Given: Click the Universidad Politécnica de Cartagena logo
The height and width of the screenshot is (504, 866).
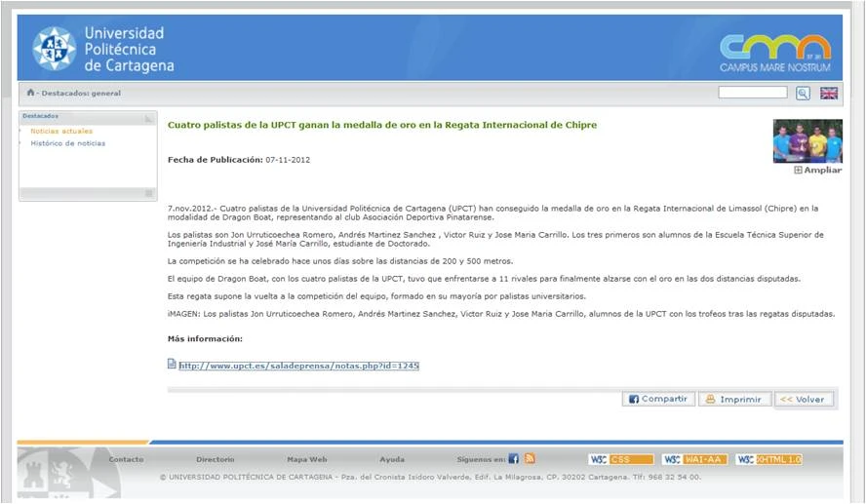Looking at the screenshot, I should coord(102,49).
